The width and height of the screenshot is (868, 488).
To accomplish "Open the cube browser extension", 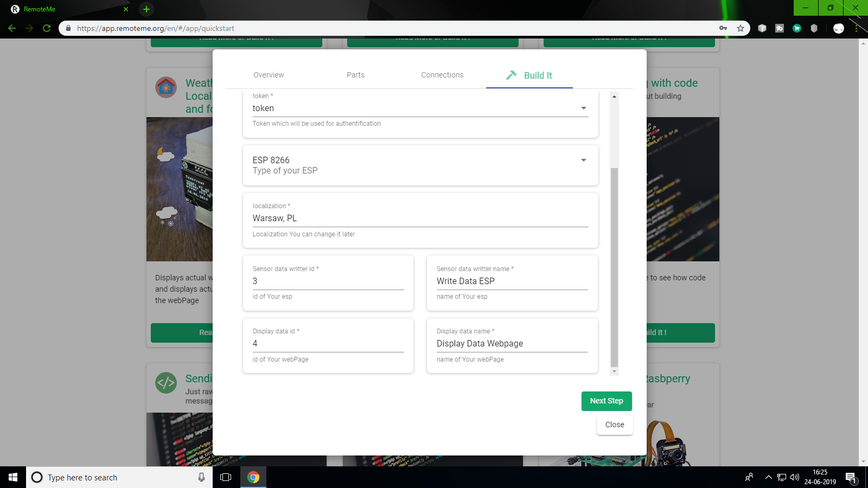I will pyautogui.click(x=762, y=28).
